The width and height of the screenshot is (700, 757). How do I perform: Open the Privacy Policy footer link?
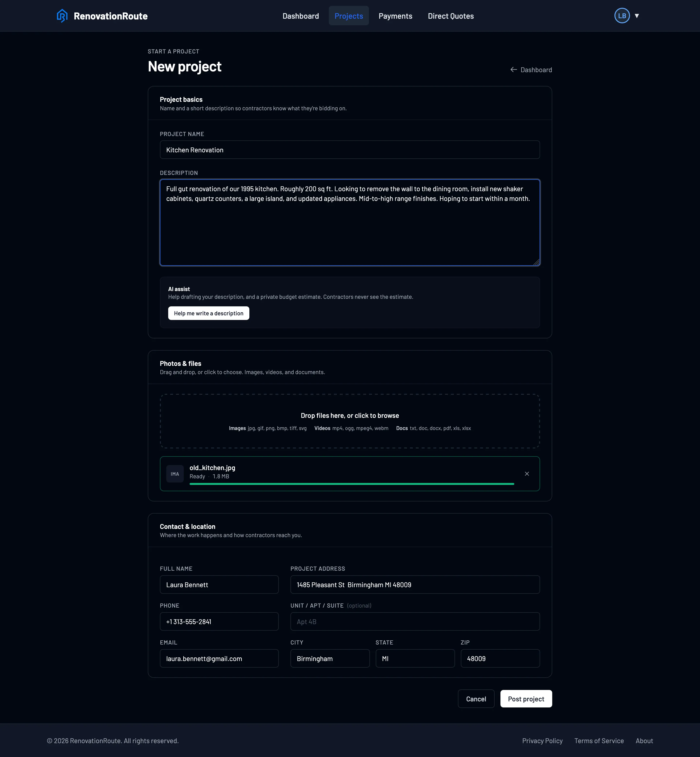(542, 741)
